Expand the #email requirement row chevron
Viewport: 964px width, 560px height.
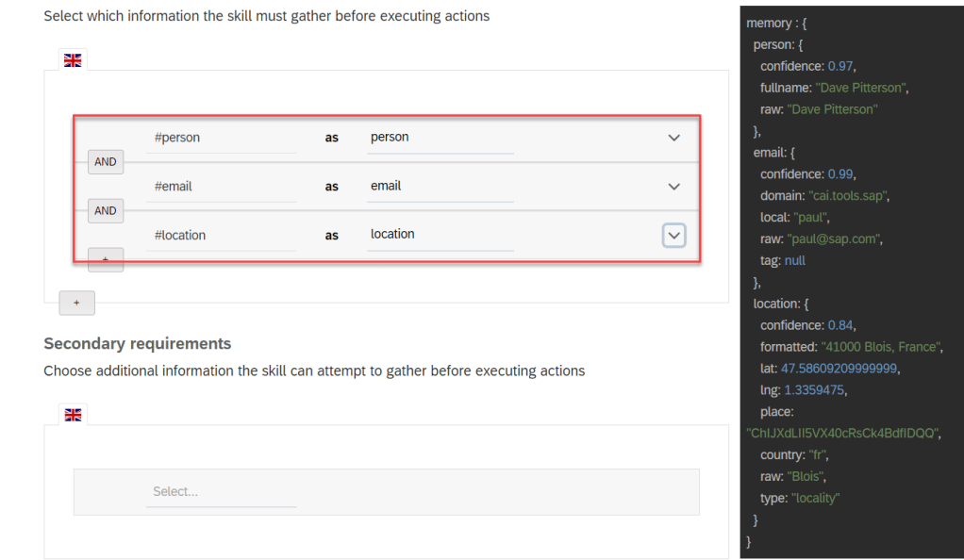tap(673, 187)
